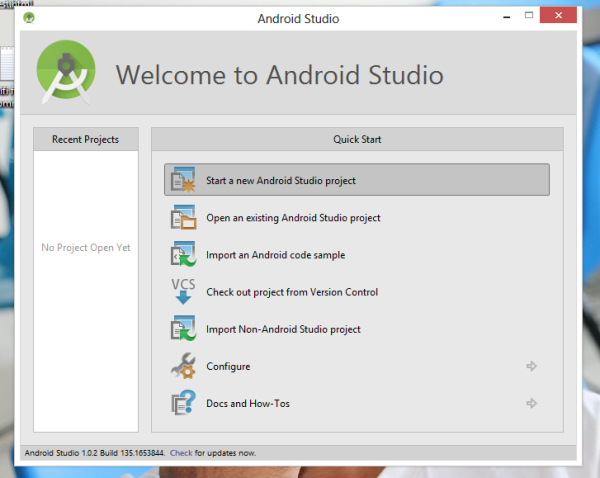This screenshot has height=478, width=600.
Task: Select "Start a new Android Studio project" text
Action: point(281,181)
